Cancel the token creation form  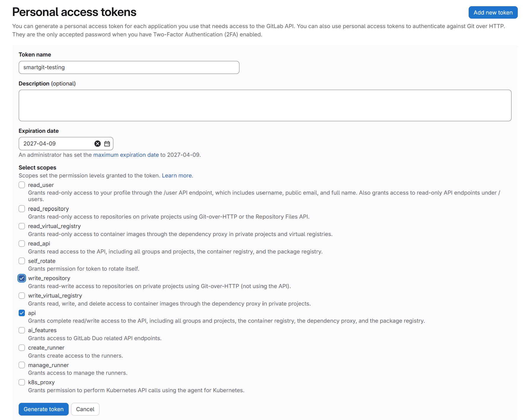pyautogui.click(x=85, y=409)
